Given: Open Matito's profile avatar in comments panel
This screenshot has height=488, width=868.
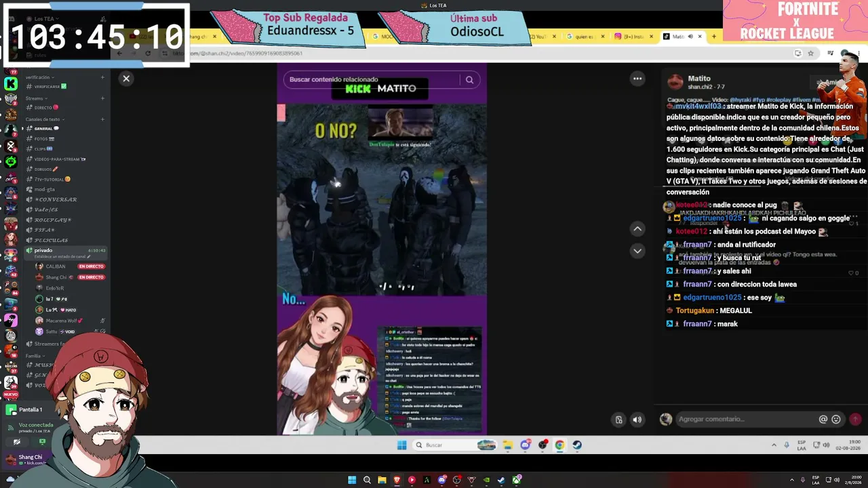Looking at the screenshot, I should click(x=675, y=83).
